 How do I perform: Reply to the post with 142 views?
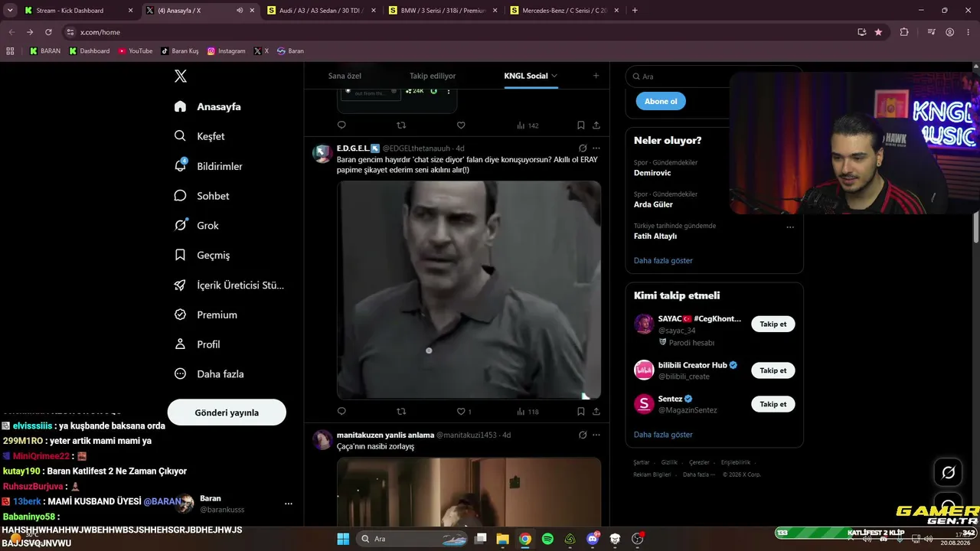(x=341, y=126)
